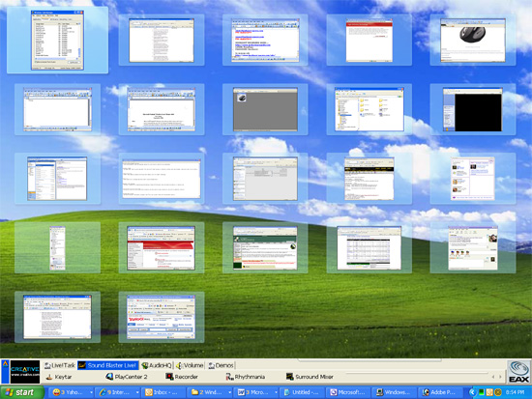
Task: Expand the Microsoft Word taskbar group arrow
Action: 276,392
